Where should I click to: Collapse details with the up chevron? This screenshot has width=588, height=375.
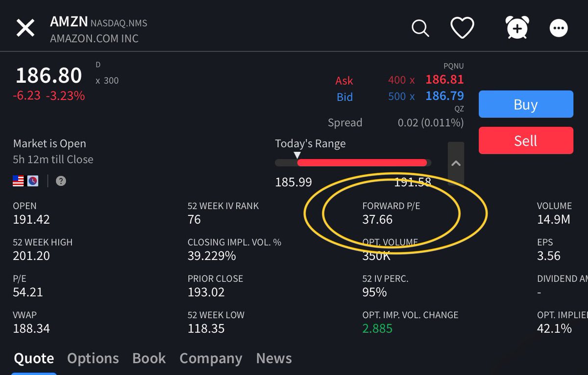456,164
